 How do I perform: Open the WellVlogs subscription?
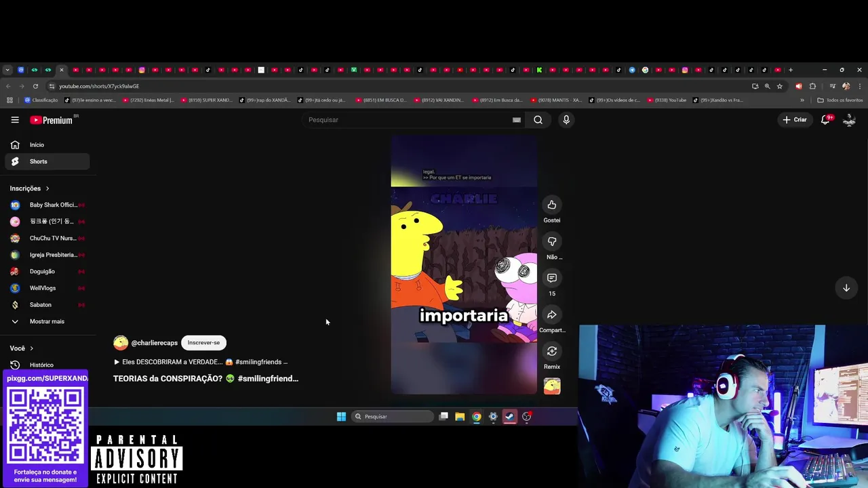[47, 288]
